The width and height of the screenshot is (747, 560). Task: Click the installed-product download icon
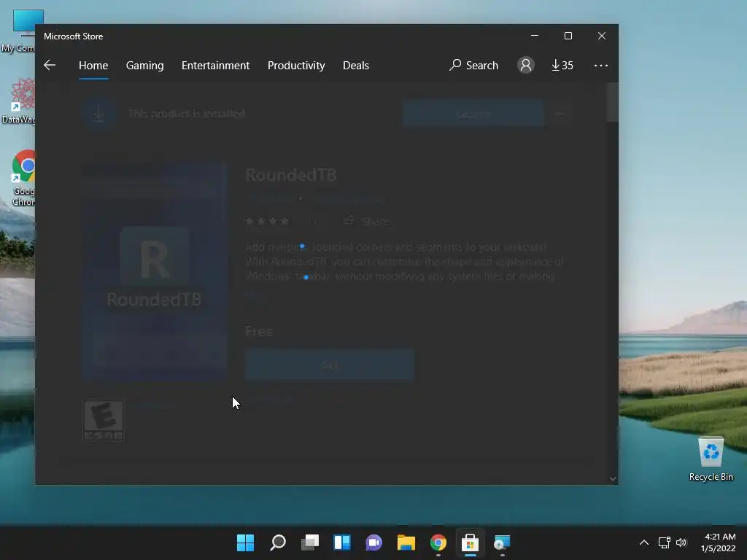98,113
